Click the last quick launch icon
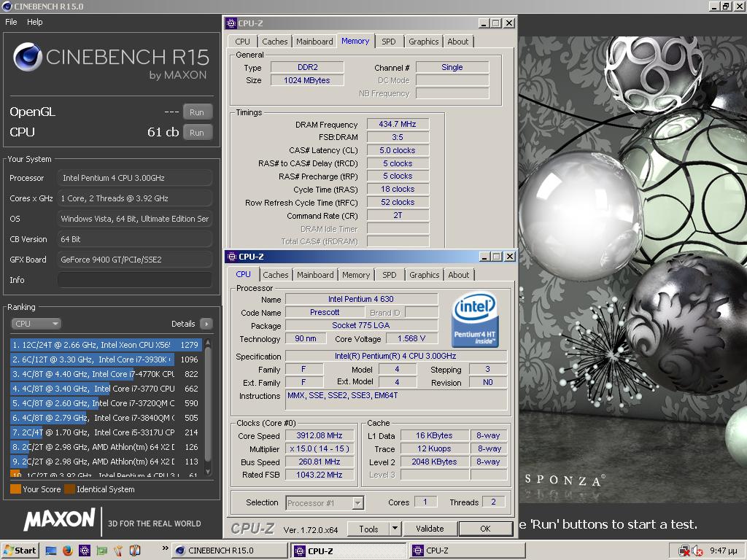Image resolution: width=747 pixels, height=560 pixels. (135, 551)
